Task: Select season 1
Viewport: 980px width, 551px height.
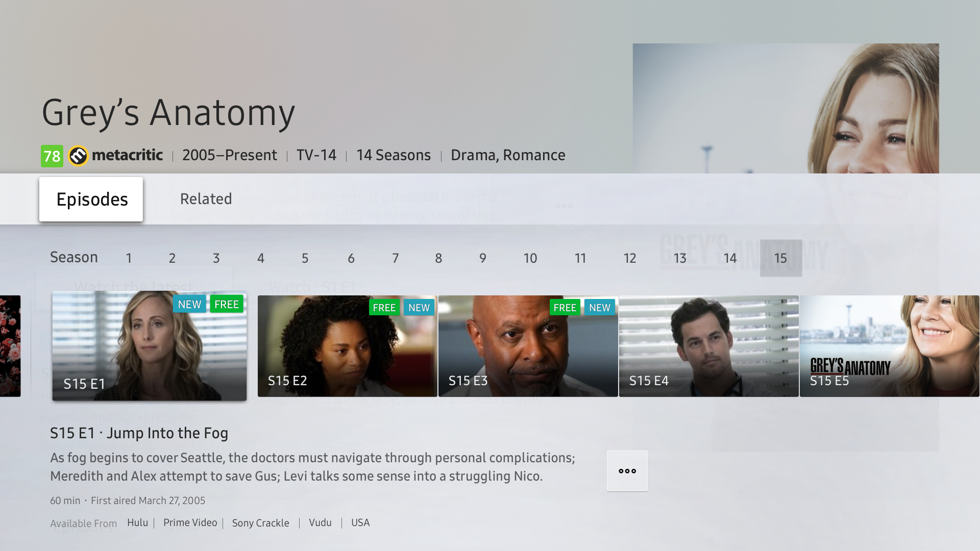Action: click(x=129, y=258)
